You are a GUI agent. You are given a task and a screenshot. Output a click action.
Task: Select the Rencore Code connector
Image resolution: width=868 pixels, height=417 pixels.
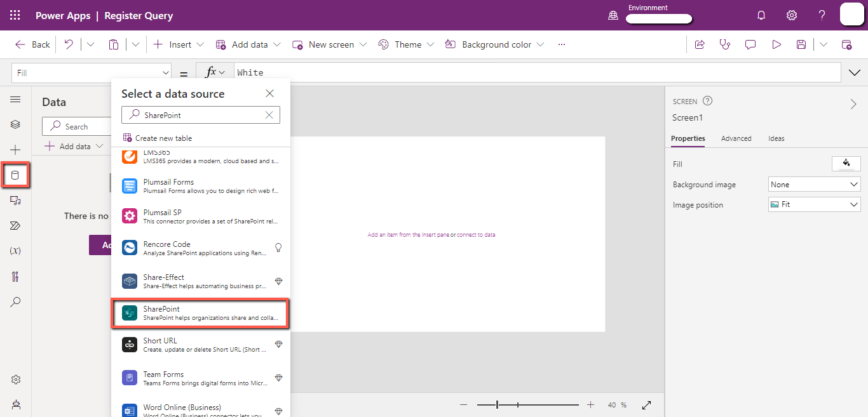pos(201,248)
